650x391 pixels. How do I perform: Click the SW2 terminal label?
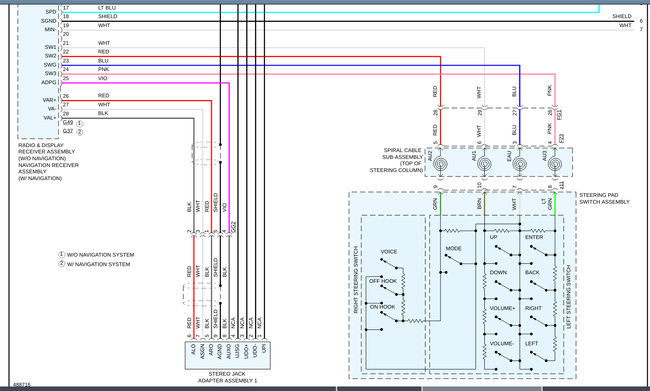[51, 56]
